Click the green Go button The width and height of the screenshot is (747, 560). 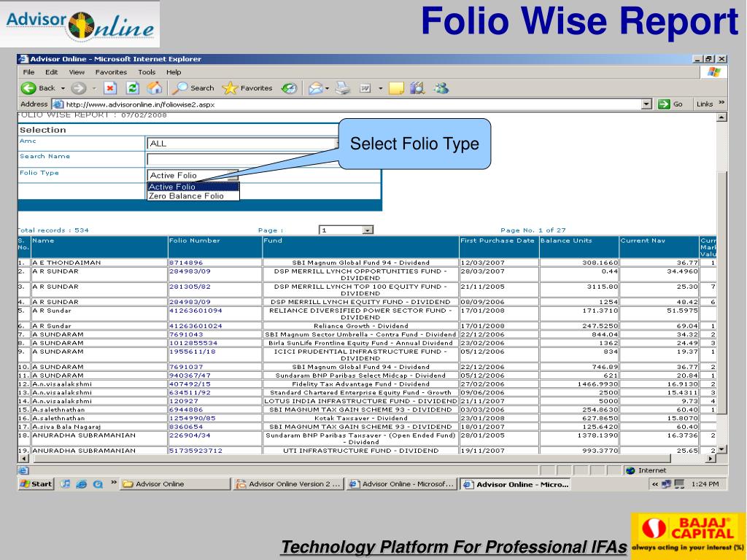[x=670, y=104]
